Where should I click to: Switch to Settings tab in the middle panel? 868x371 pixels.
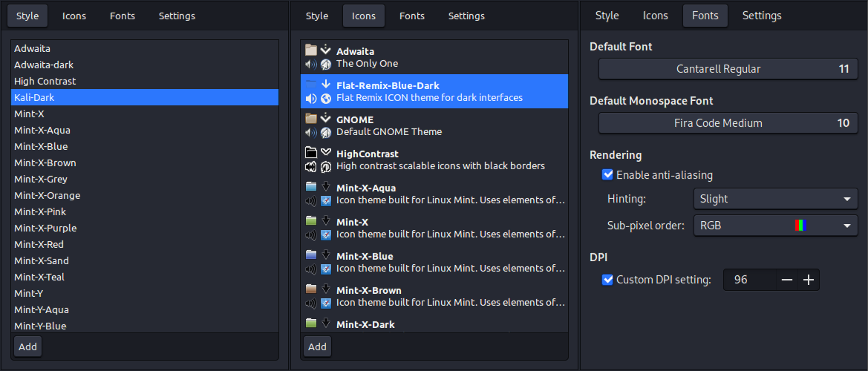[x=466, y=16]
